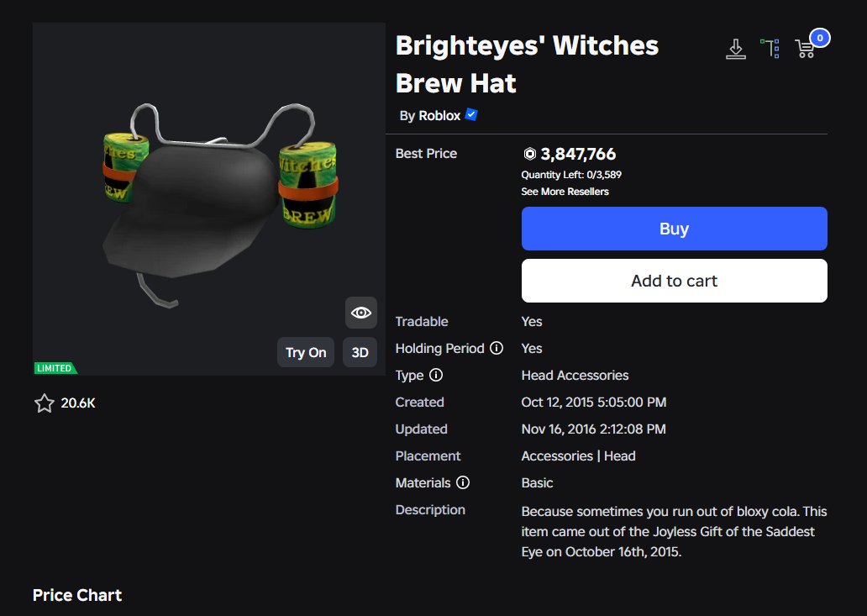Open the tree hierarchy icon beside download

pos(770,49)
